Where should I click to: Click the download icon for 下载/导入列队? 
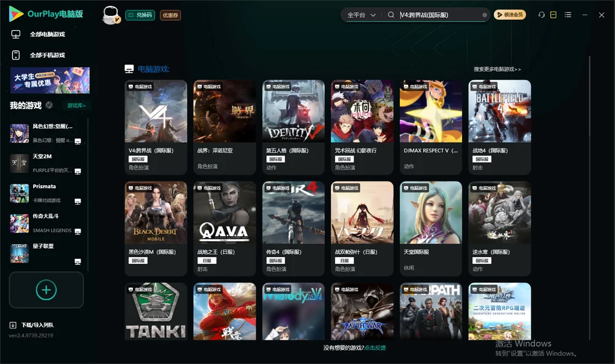[13, 325]
